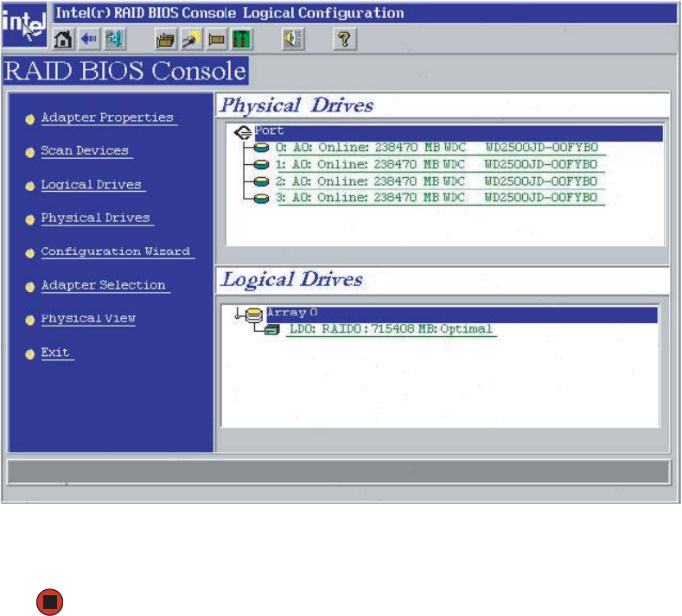
Task: Click the Intel logo
Action: [24, 25]
